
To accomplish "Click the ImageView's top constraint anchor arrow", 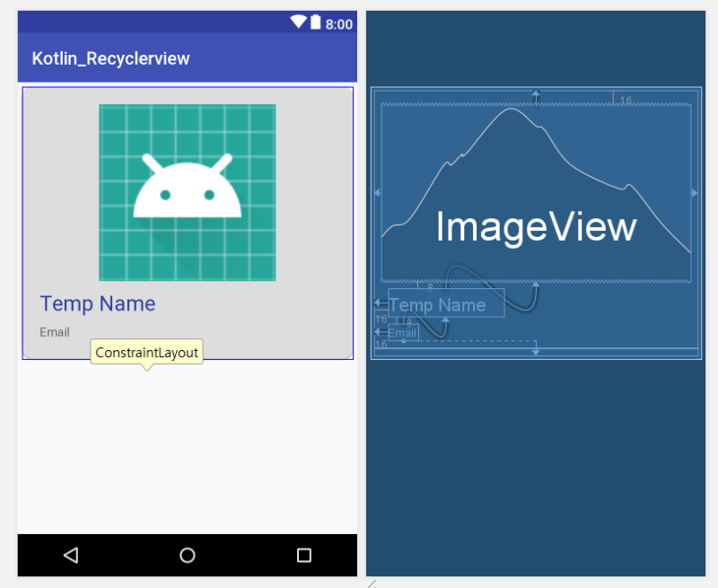I will [537, 96].
